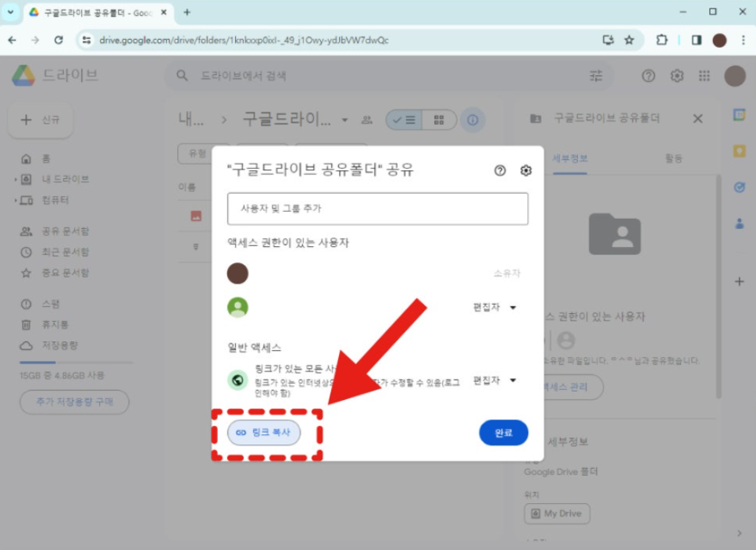This screenshot has width=756, height=550.
Task: Click the plus get add-ons icon
Action: (x=739, y=281)
